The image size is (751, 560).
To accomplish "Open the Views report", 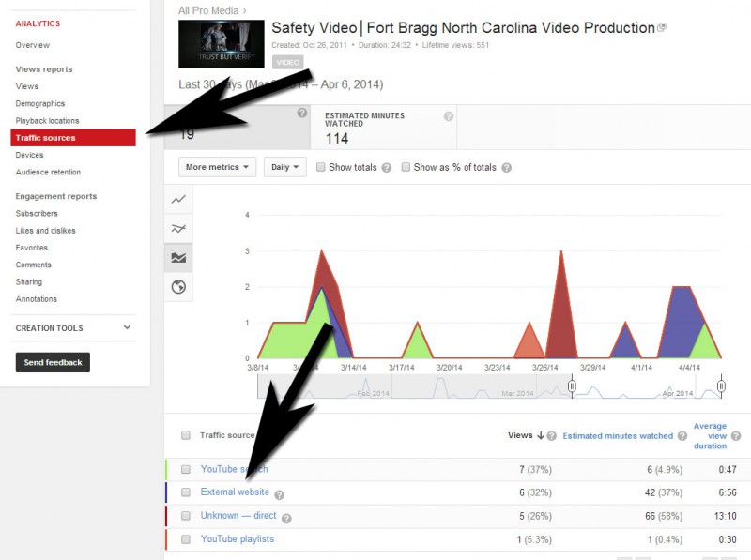I will pyautogui.click(x=27, y=86).
